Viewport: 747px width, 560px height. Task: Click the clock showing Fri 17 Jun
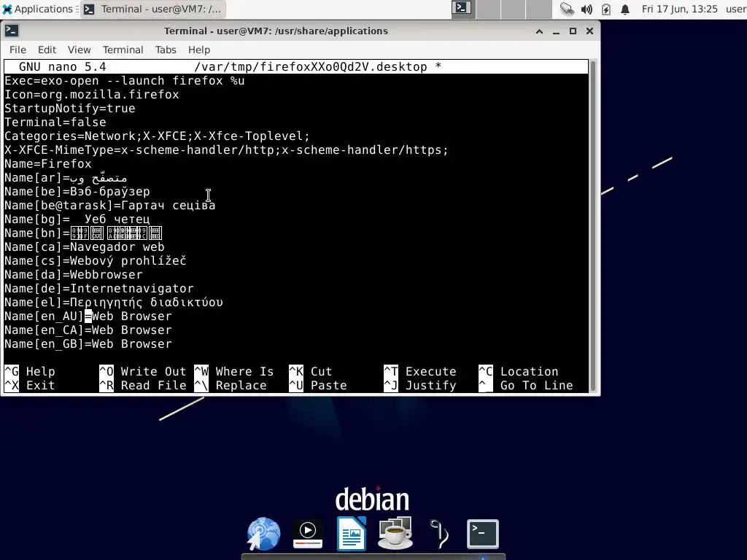(679, 9)
